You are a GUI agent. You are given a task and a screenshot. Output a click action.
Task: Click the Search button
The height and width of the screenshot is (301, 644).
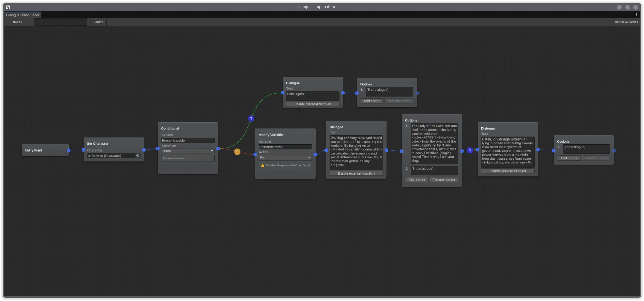(98, 22)
